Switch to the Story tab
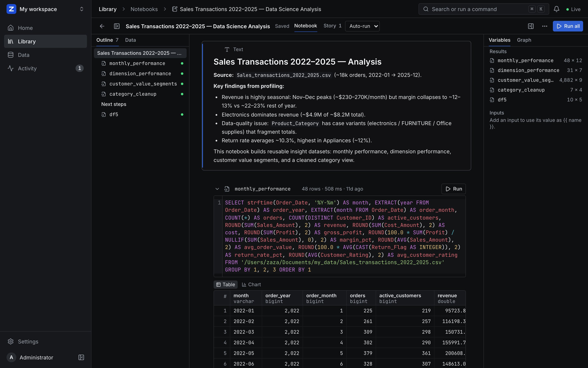The image size is (588, 368). 332,26
